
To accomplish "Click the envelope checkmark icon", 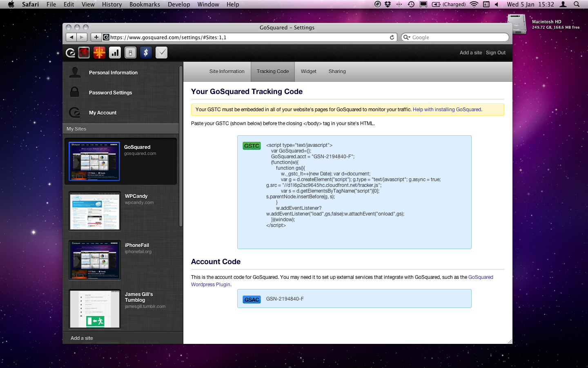I will click(x=161, y=53).
